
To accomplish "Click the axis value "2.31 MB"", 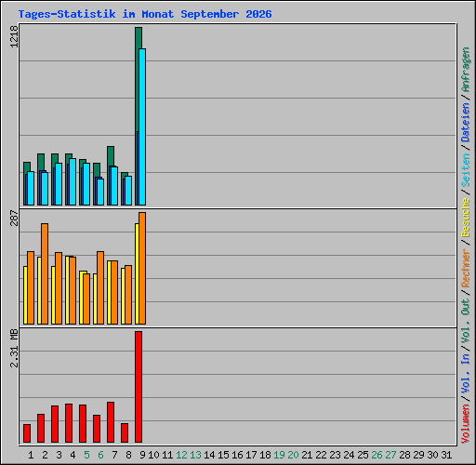I will (x=14, y=348).
